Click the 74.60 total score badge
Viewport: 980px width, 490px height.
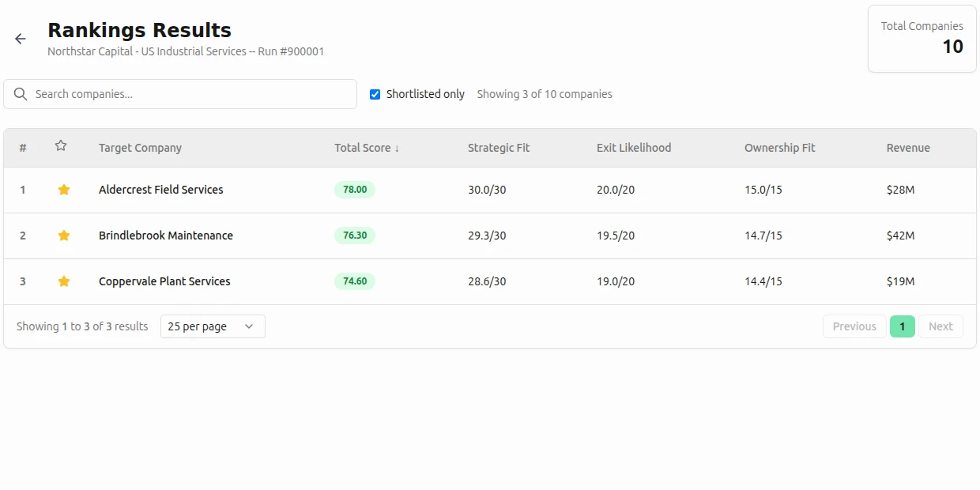[355, 281]
